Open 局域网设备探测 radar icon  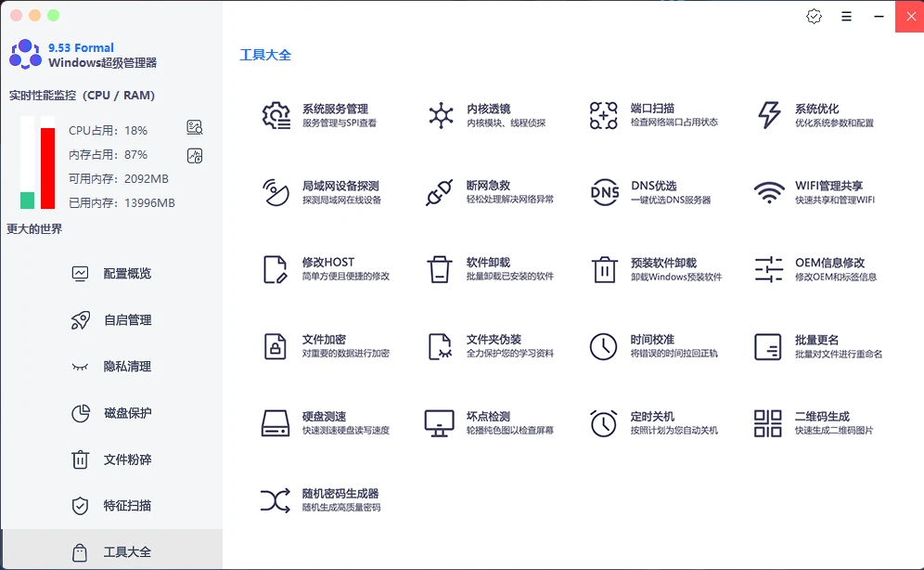click(x=276, y=192)
